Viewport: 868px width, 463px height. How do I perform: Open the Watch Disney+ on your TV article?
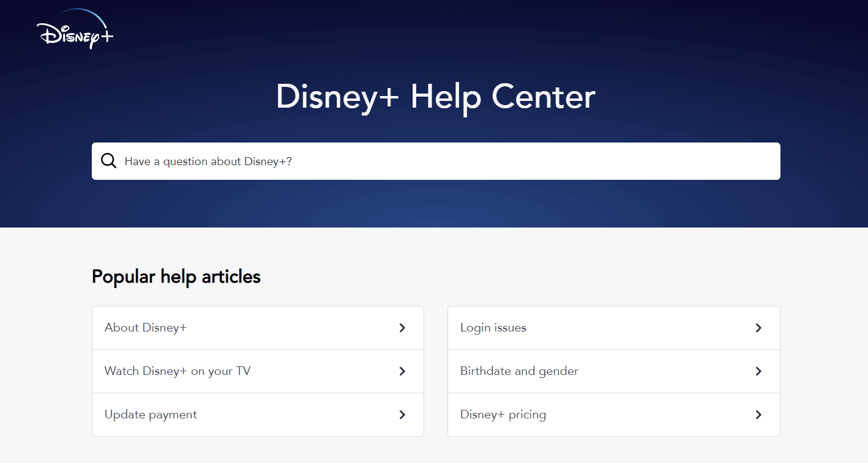click(x=258, y=371)
